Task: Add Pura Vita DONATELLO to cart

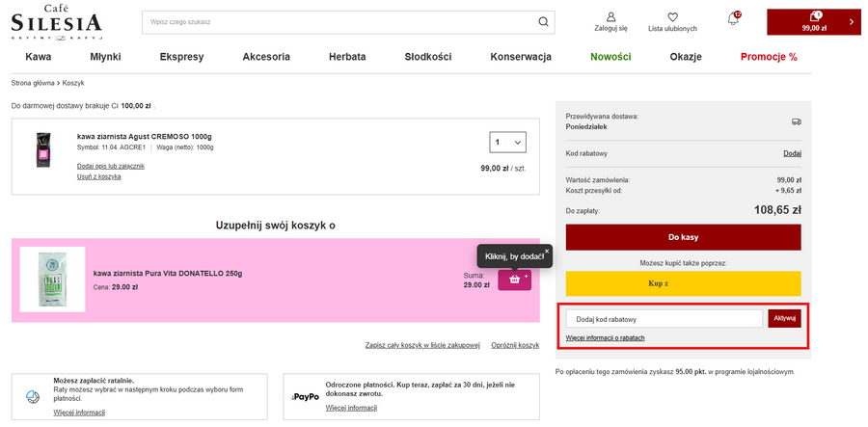Action: click(514, 280)
